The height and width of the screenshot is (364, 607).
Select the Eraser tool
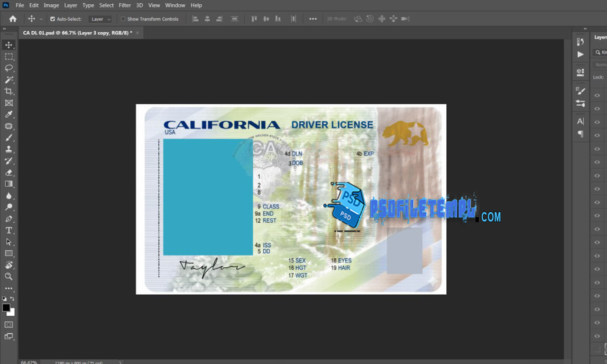point(9,173)
